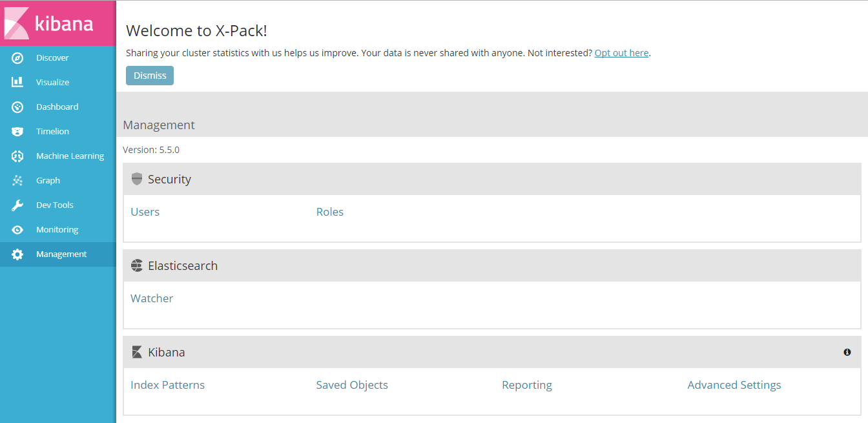Click the Timelion mask icon
The image size is (868, 423).
click(17, 132)
